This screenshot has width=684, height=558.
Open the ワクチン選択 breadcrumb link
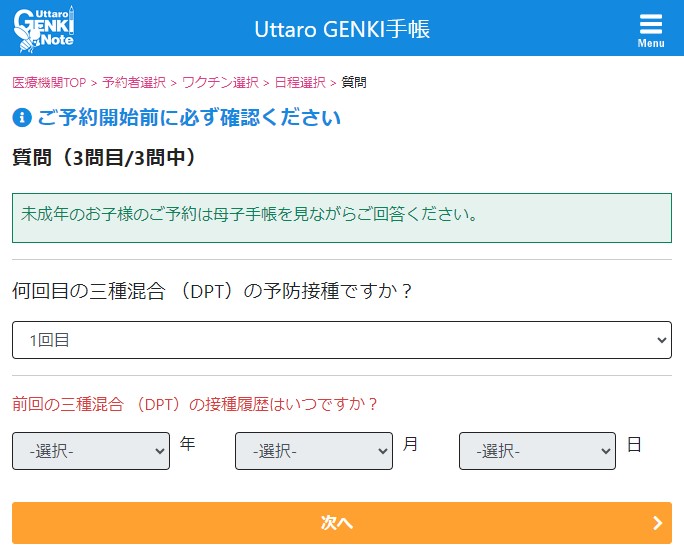220,82
